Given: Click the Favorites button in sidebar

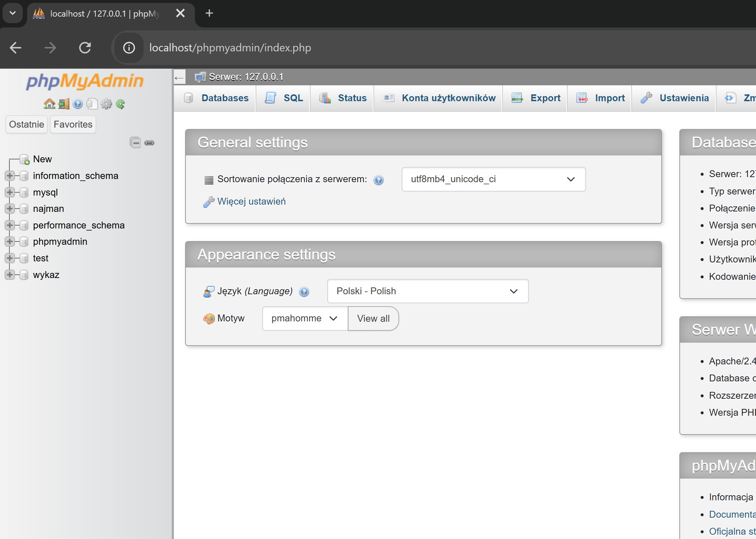Looking at the screenshot, I should click(x=73, y=124).
